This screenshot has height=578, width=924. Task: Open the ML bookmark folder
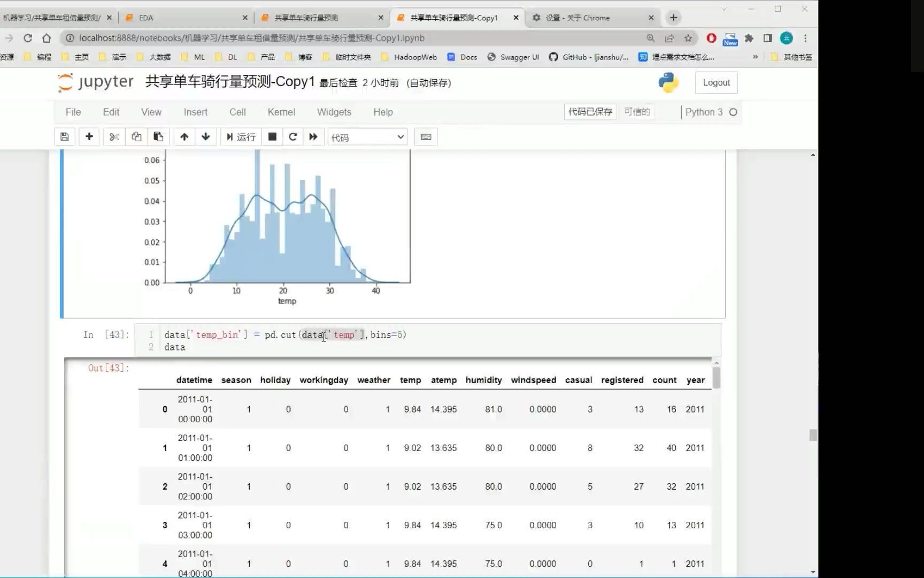(193, 57)
